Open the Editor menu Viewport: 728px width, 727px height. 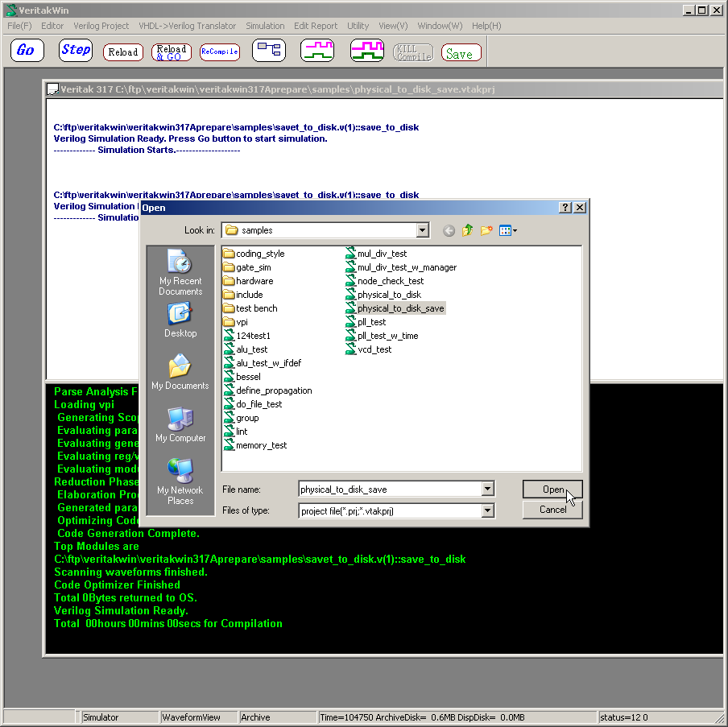[x=52, y=26]
